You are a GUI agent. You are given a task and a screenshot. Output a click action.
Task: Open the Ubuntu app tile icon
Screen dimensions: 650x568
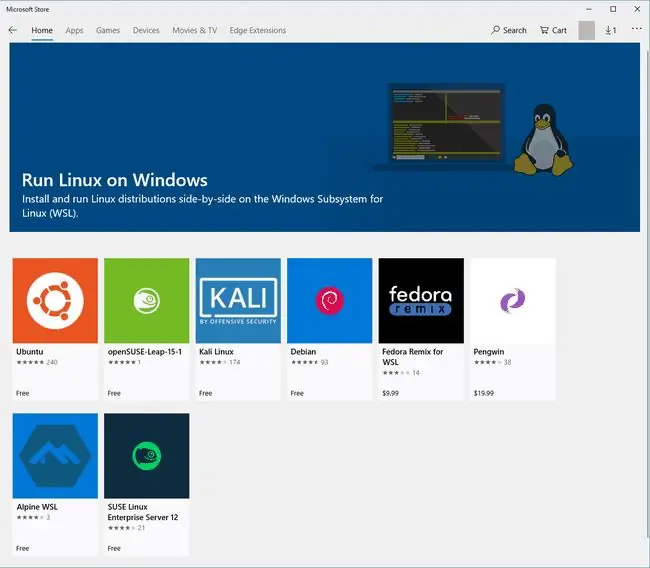pos(55,301)
